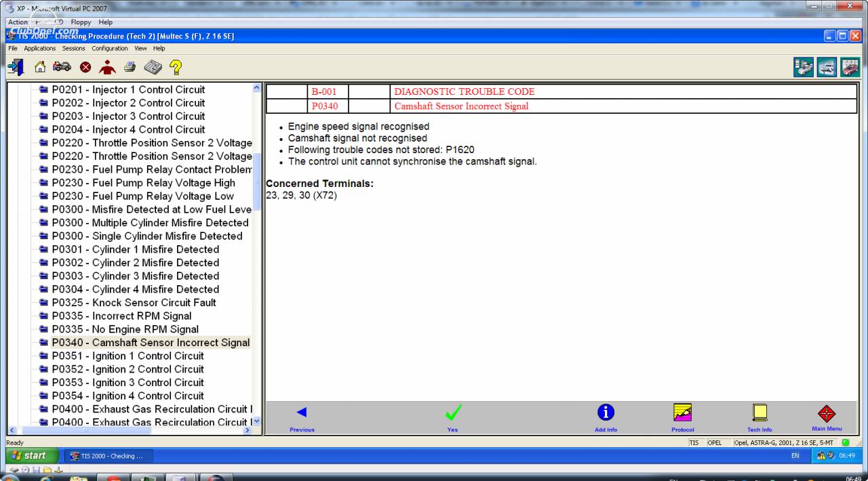Viewport: 868px width, 481px height.
Task: Click the TIS 2000 taskbar button
Action: 108,456
